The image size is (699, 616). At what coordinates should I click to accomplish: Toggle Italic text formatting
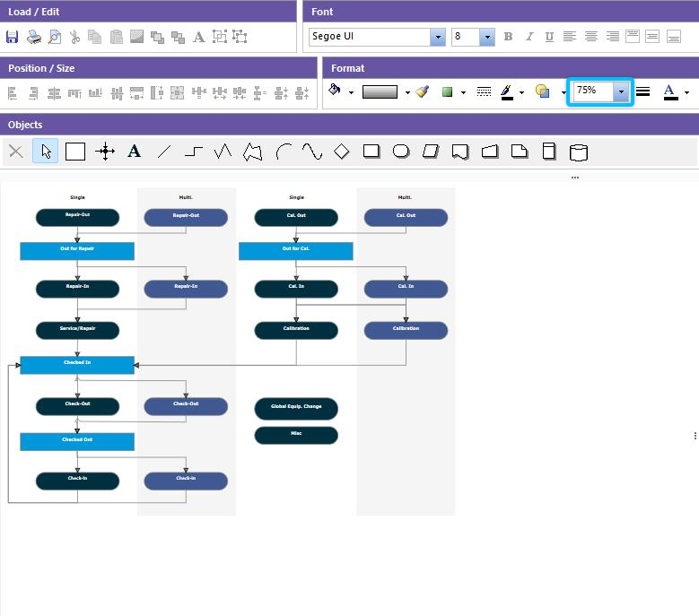(x=529, y=37)
